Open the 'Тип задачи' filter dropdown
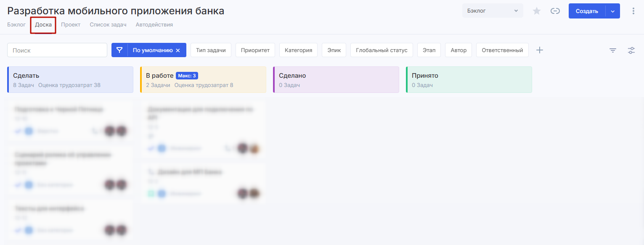The image size is (644, 245). pos(211,50)
